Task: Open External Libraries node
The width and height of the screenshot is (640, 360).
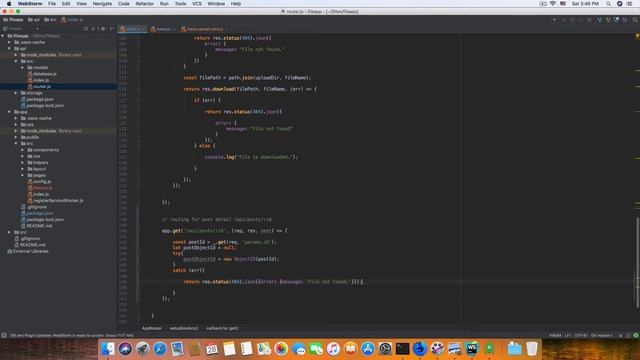Action: pos(28,251)
